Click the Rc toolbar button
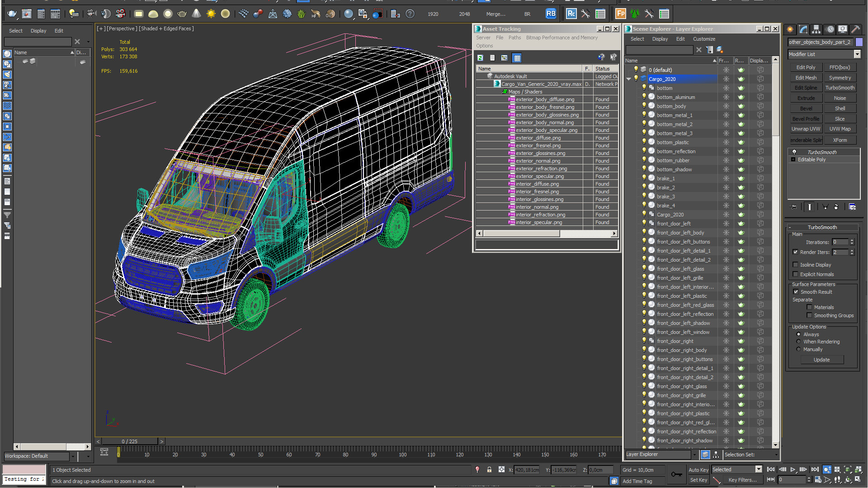 [x=571, y=14]
